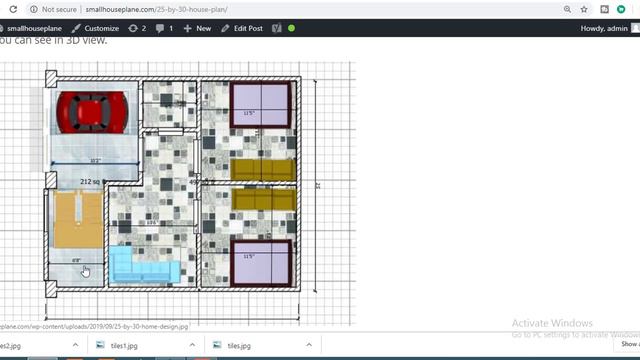Expand options for the es2.jpg download
The height and width of the screenshot is (360, 640).
[76, 345]
